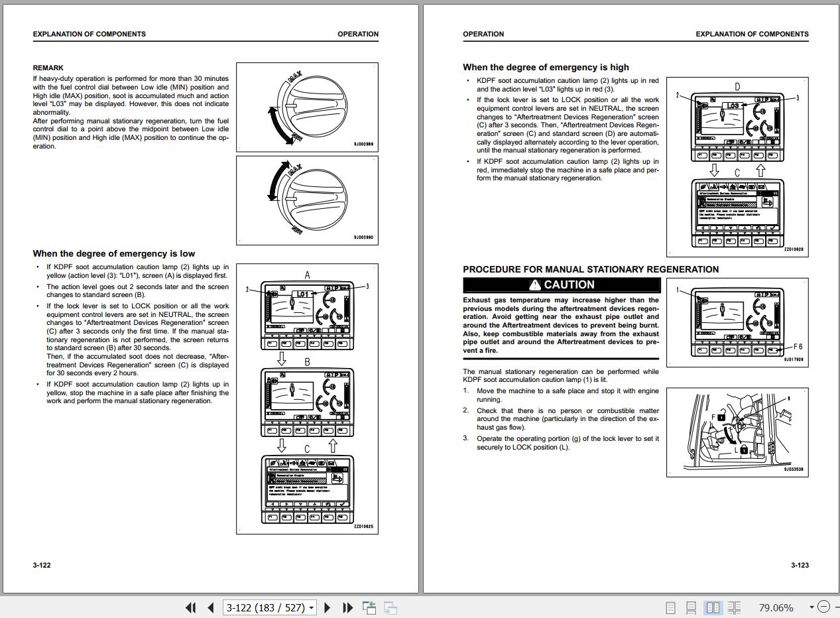Image resolution: width=840 pixels, height=618 pixels.
Task: Click page number 3-123 in the footer
Action: coord(800,565)
